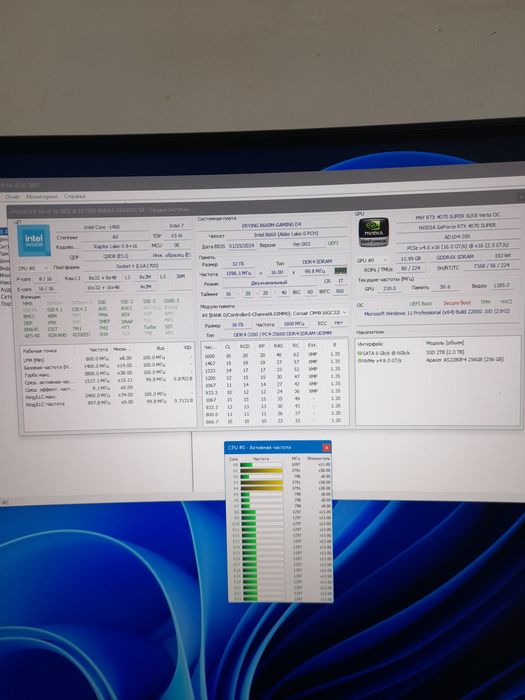The image size is (525, 700).
Task: Select the 566.7 row in the timings table
Action: [273, 421]
